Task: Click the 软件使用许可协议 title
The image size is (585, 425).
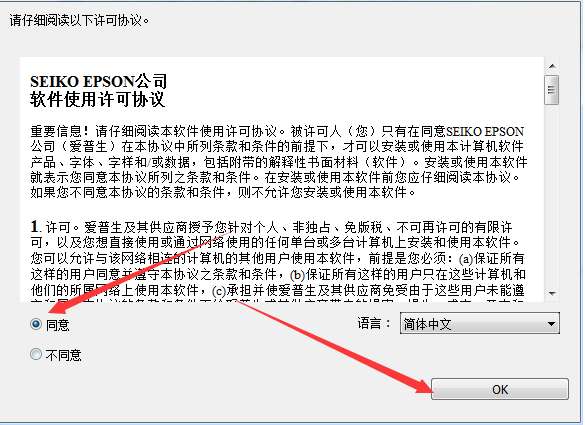Action: click(x=97, y=99)
